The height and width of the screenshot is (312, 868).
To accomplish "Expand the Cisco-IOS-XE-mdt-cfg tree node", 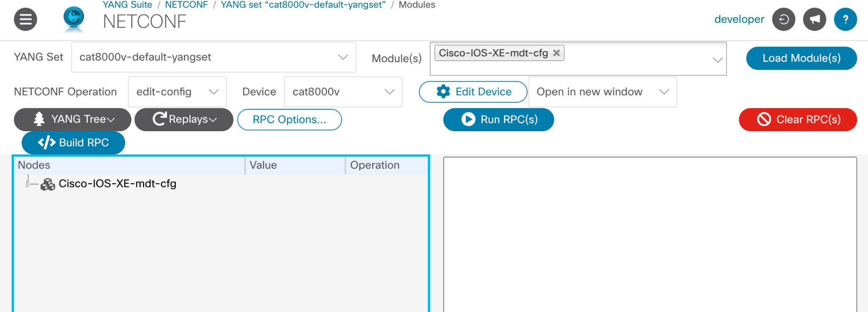I will point(28,184).
